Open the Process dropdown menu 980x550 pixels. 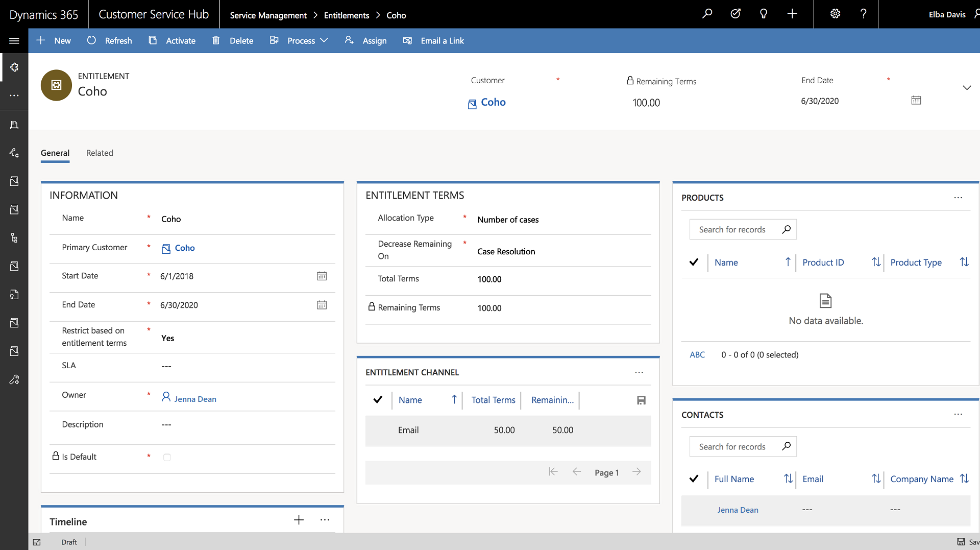tap(299, 41)
